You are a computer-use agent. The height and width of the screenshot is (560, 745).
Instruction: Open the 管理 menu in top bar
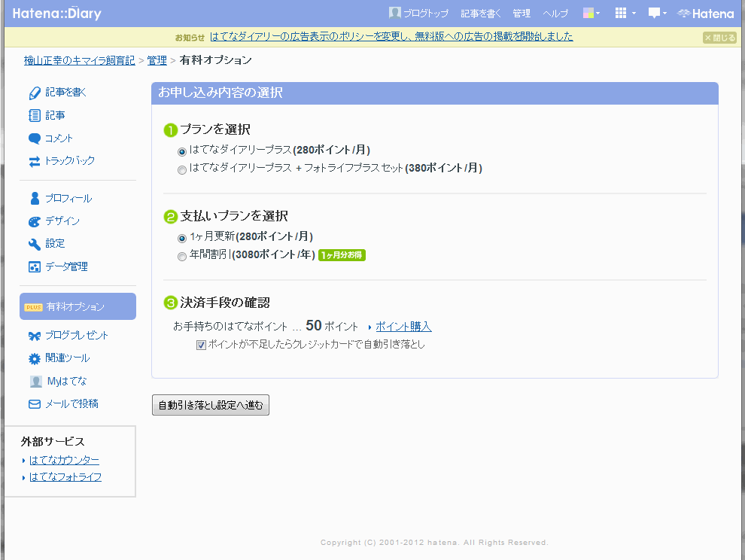click(x=521, y=14)
